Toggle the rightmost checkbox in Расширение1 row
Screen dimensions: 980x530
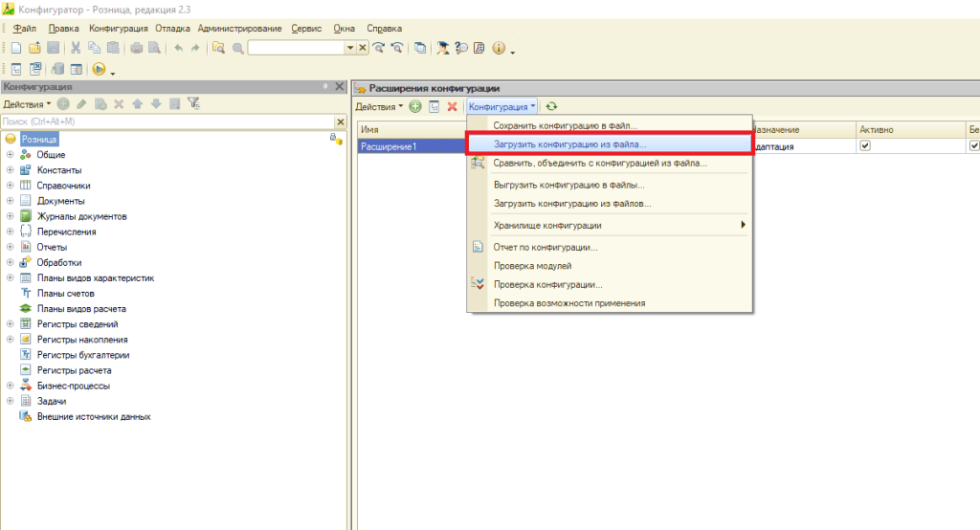click(x=974, y=146)
